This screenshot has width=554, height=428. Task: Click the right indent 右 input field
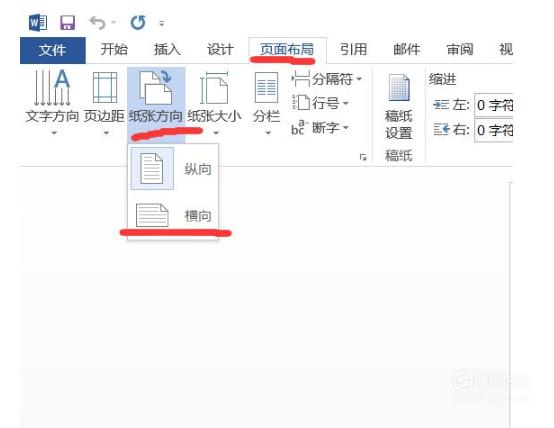click(x=494, y=130)
